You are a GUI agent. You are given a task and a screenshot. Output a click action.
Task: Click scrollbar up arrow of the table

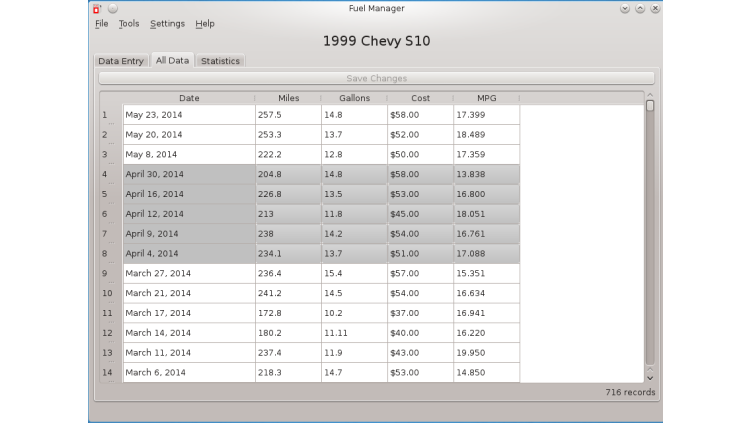(x=650, y=95)
